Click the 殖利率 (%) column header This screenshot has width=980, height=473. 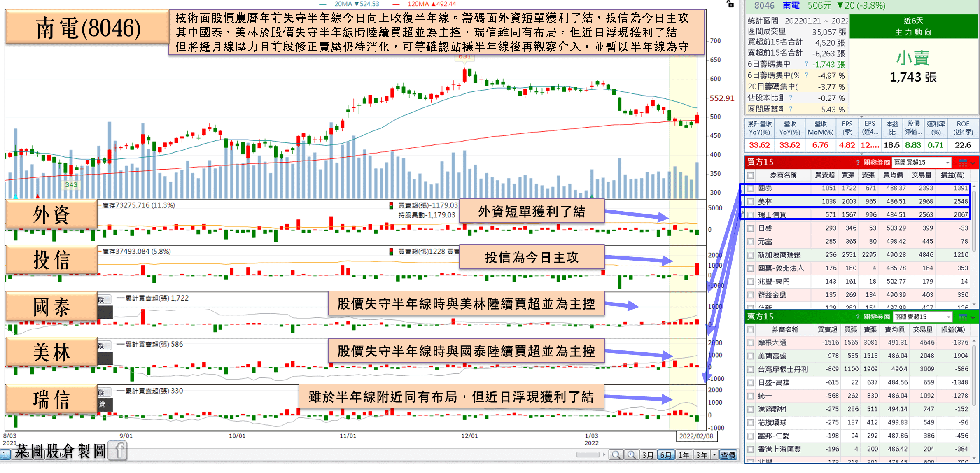[936, 128]
